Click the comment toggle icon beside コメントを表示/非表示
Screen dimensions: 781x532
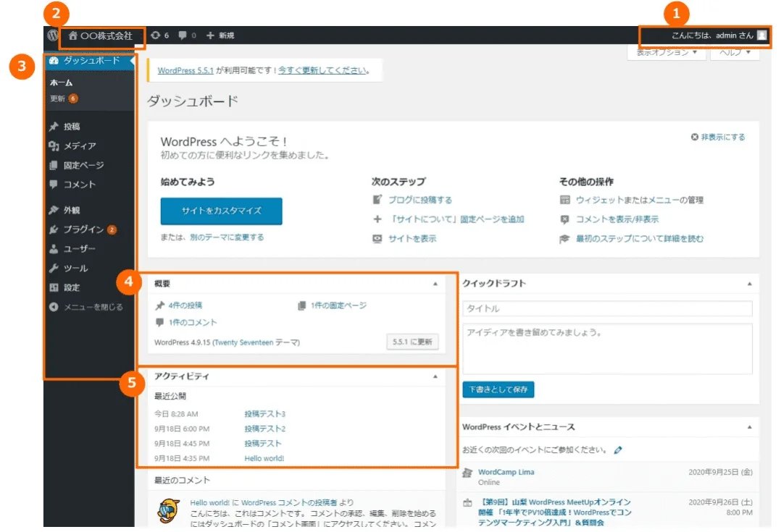(564, 219)
